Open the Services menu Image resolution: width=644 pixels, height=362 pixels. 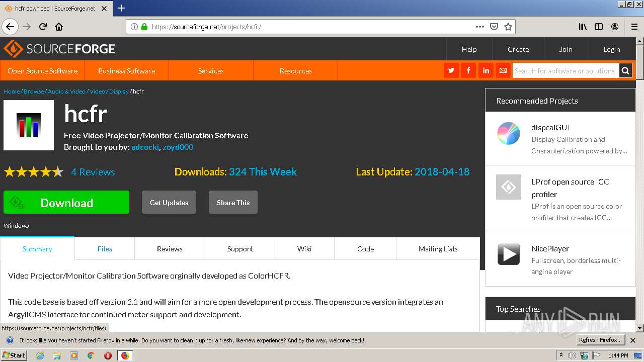click(x=211, y=71)
